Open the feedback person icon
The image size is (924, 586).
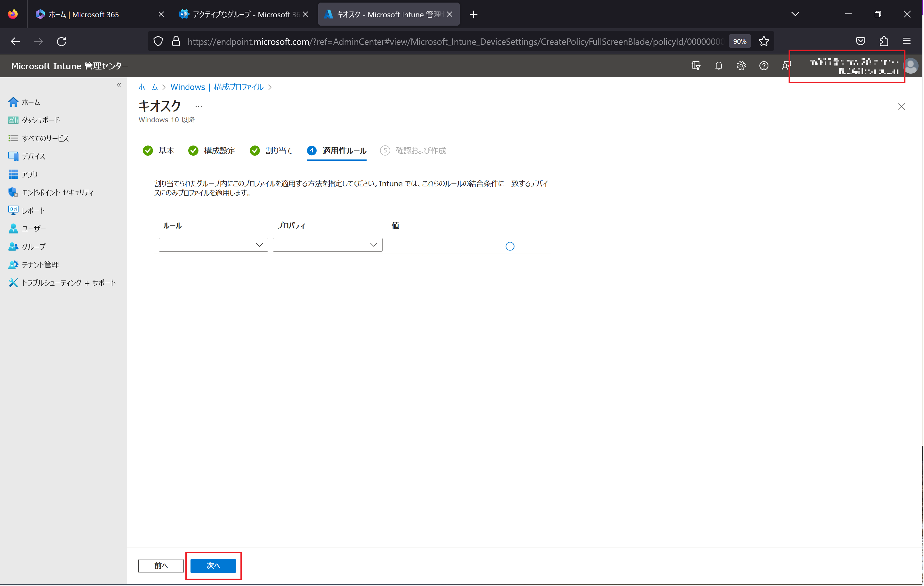785,66
